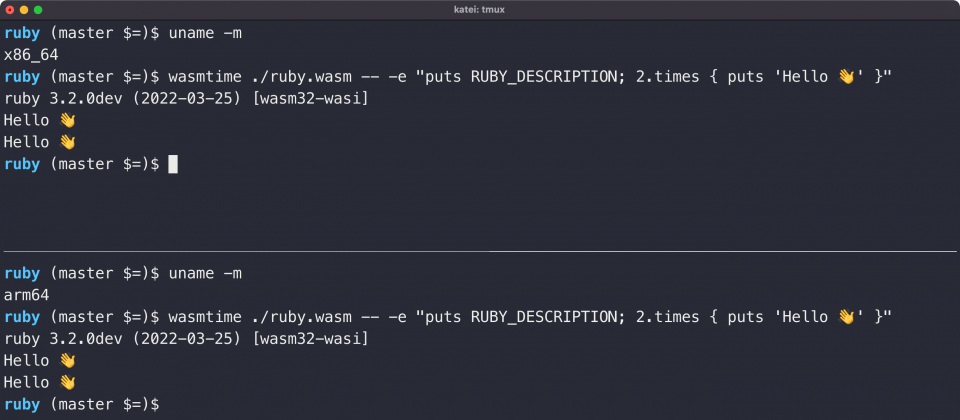
Task: Click the wave emoji in x86_64 pane's command
Action: [x=846, y=77]
